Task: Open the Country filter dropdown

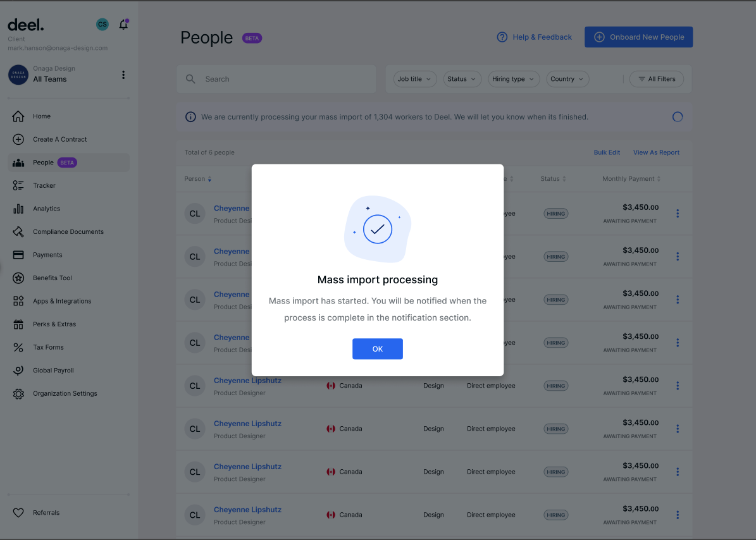Action: (x=566, y=79)
